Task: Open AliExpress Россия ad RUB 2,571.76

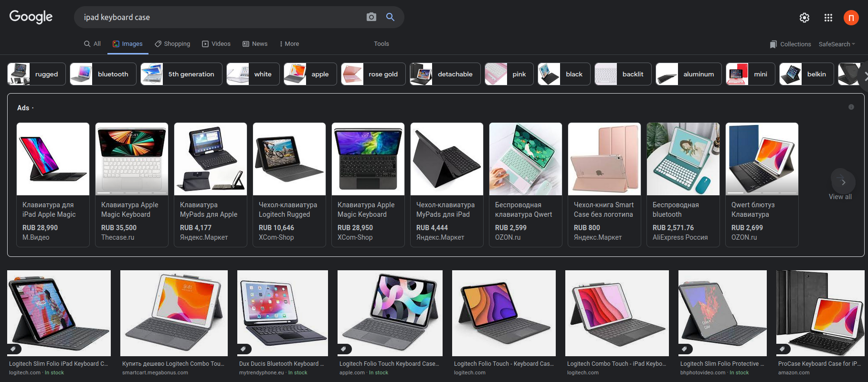Action: (x=683, y=185)
